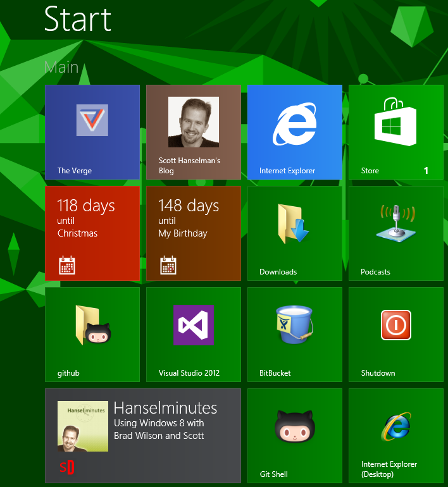Open Scott Hanselman's Blog tile
Screen dimensions: 448x487
pyautogui.click(x=194, y=132)
